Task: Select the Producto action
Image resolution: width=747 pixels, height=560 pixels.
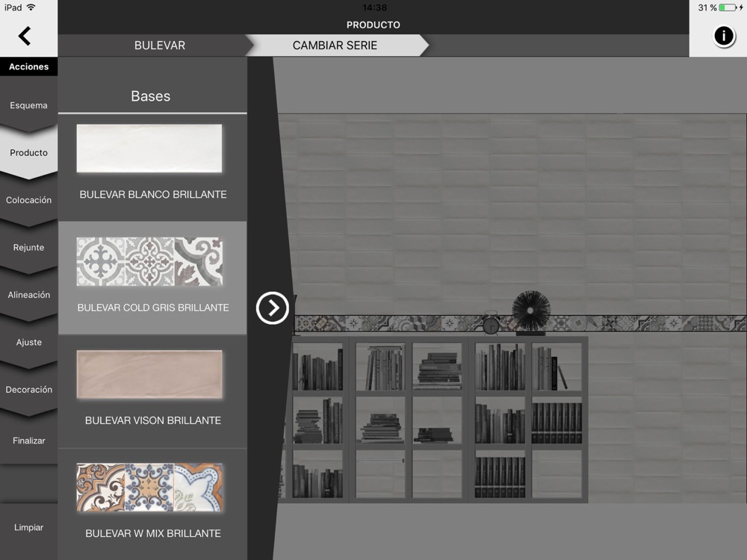Action: 28,153
